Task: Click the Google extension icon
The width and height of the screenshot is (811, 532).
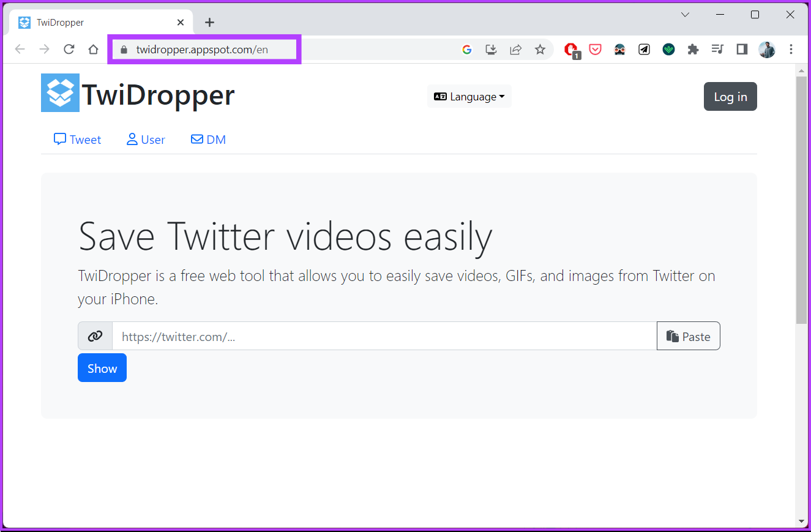Action: 467,49
